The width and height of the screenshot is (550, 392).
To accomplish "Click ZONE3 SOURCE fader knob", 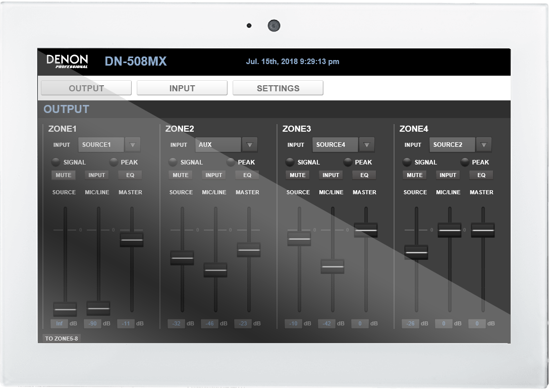I will pos(299,239).
